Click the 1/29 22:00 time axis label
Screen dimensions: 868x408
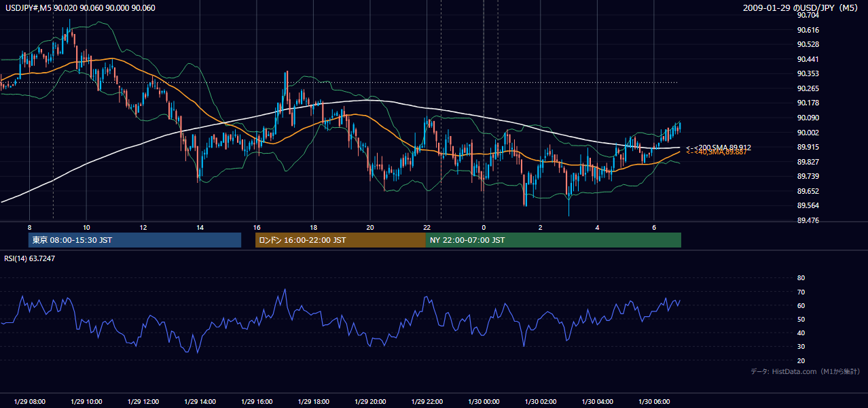pos(427,401)
